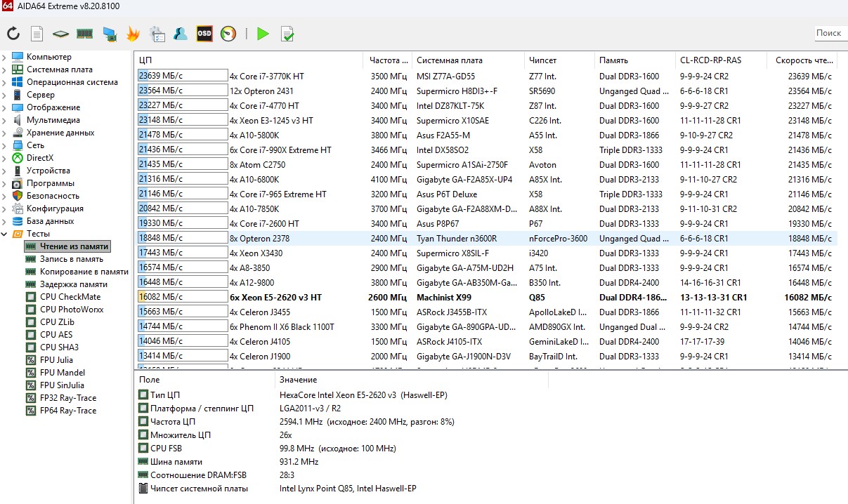Start the flame stability test icon

tap(133, 33)
